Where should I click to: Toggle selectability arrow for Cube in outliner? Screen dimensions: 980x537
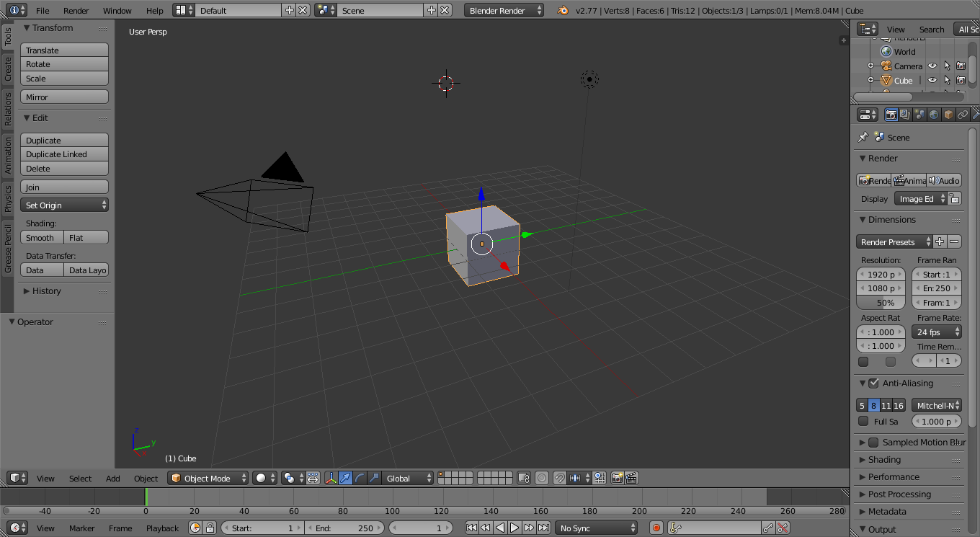coord(947,80)
